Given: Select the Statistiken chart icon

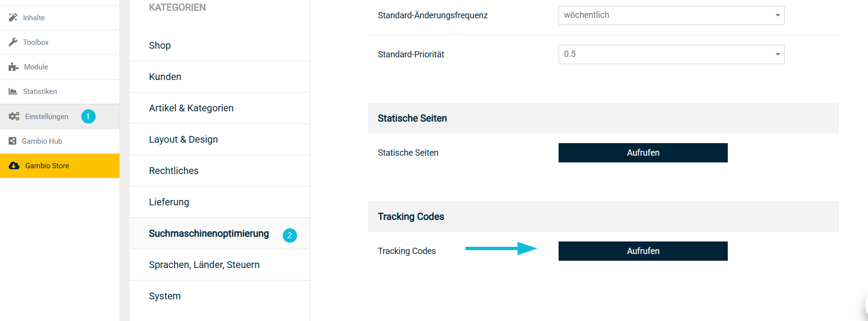Looking at the screenshot, I should [x=13, y=91].
